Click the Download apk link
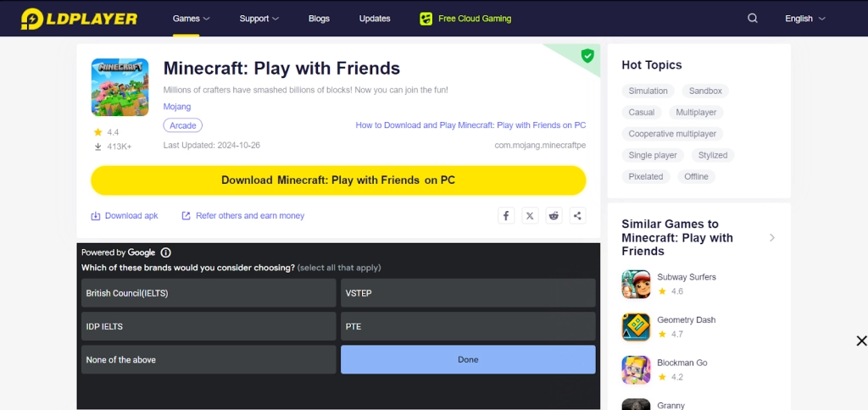This screenshot has width=868, height=410. tap(131, 216)
